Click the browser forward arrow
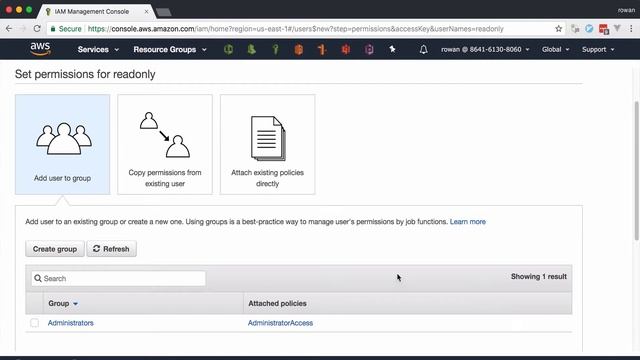The image size is (640, 360). 23,29
